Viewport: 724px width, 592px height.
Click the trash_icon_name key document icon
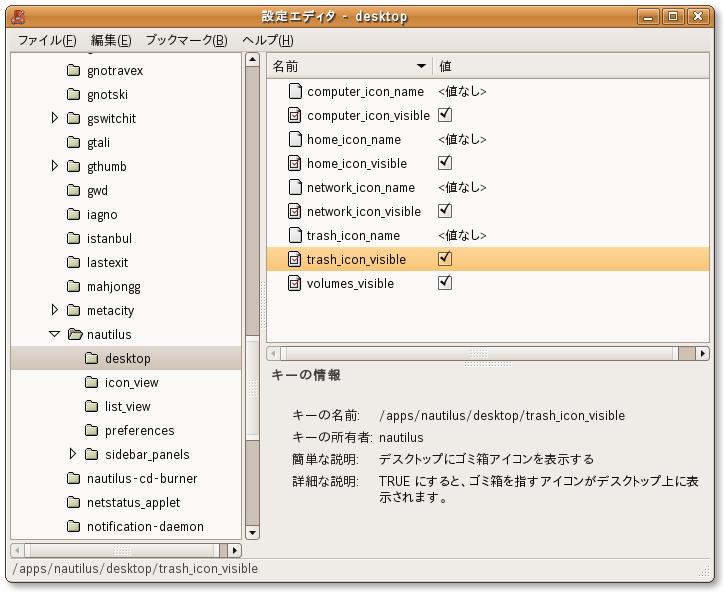(295, 236)
